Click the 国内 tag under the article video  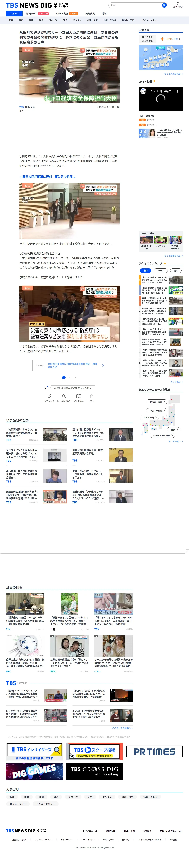(x=21, y=111)
